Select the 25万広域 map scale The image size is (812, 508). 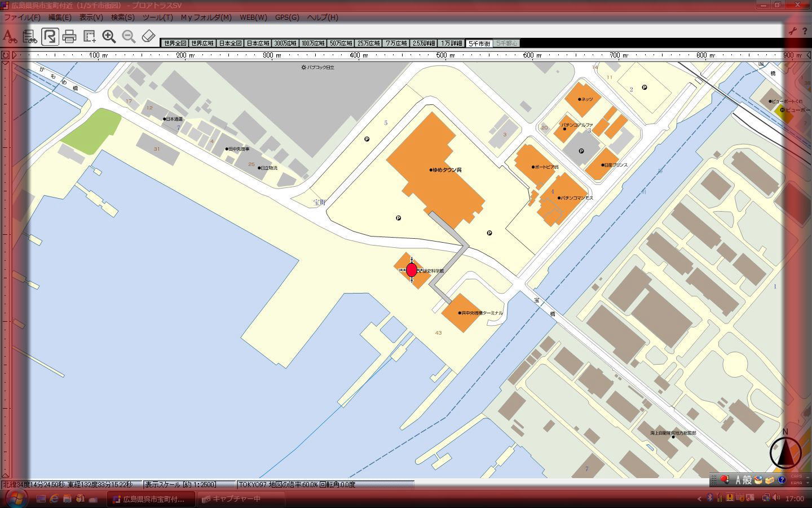[368, 43]
